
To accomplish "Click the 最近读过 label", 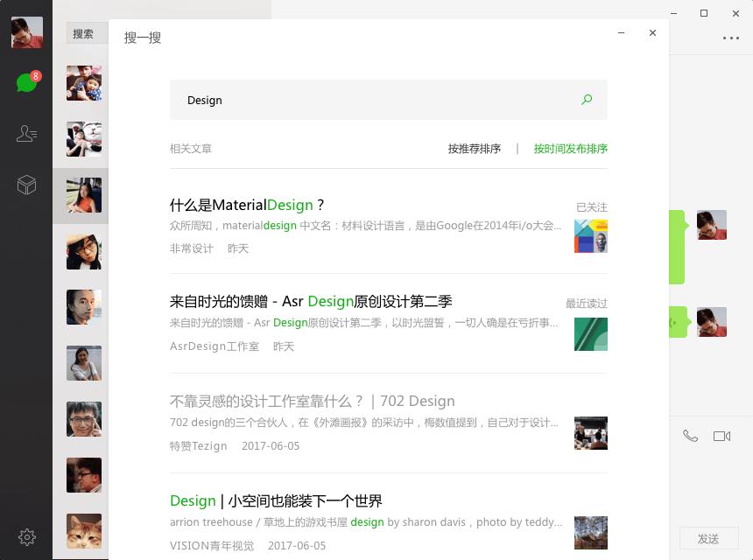I will [587, 304].
